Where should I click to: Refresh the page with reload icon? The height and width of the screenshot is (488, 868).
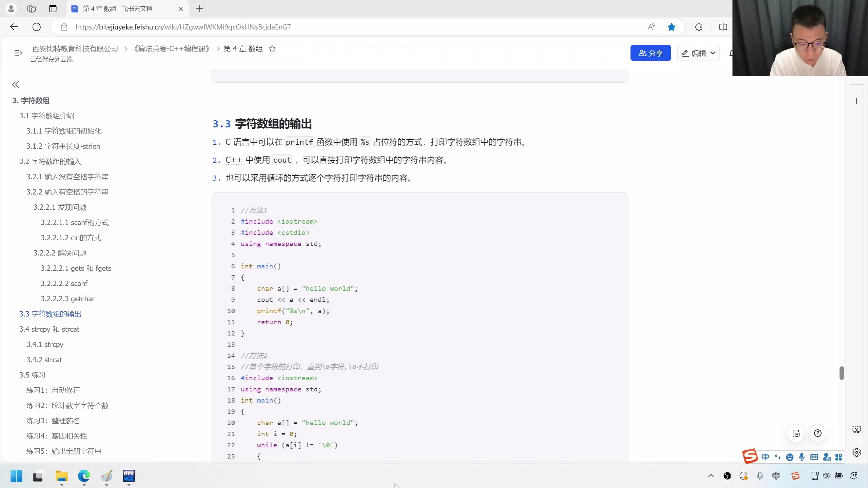[37, 27]
